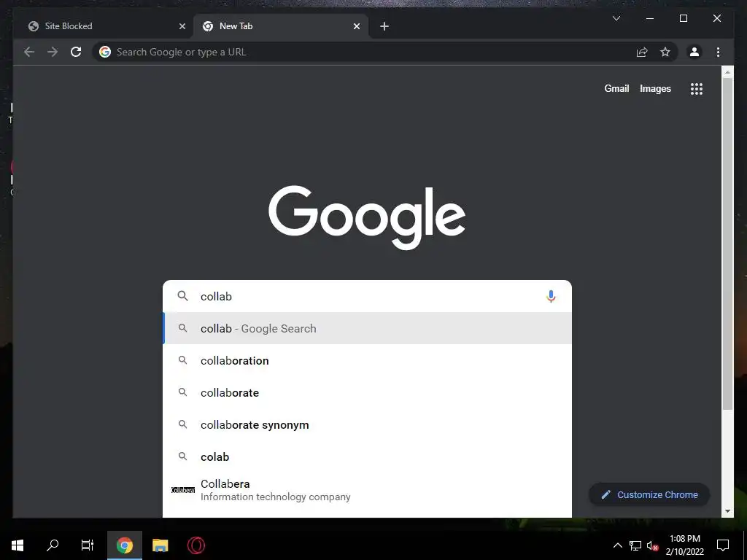
Task: Open Task View from the taskbar
Action: click(x=88, y=545)
